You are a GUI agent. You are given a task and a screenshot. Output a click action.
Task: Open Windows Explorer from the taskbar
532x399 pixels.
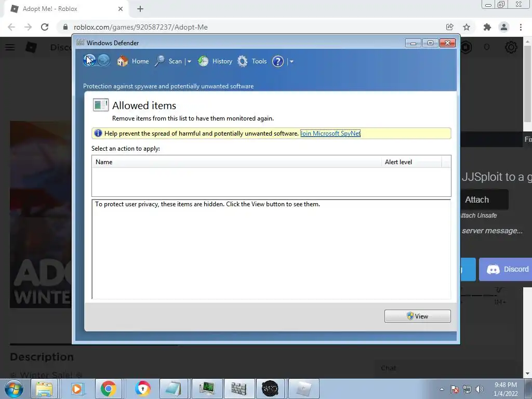click(x=45, y=389)
